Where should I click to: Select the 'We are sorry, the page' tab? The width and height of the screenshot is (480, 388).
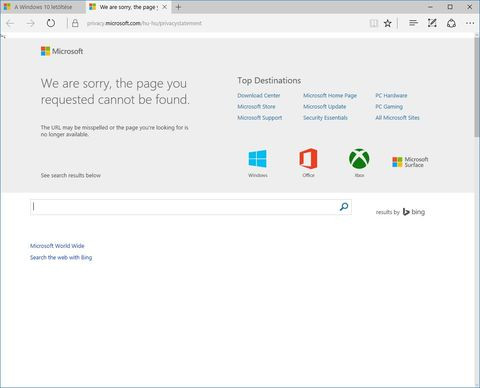pos(128,7)
